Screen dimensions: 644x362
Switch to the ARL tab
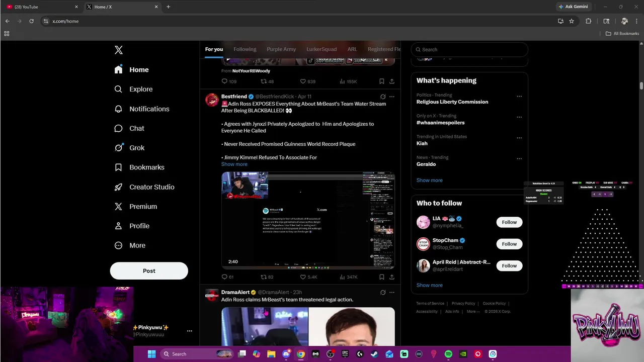352,49
